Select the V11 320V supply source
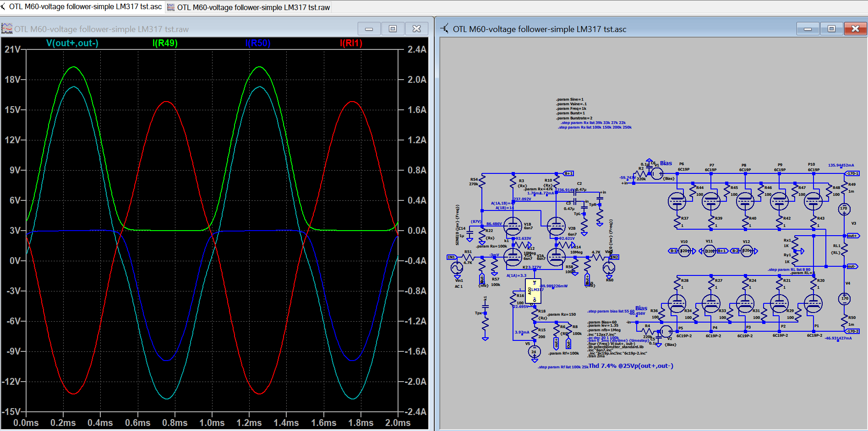This screenshot has height=431, width=868. pos(710,251)
